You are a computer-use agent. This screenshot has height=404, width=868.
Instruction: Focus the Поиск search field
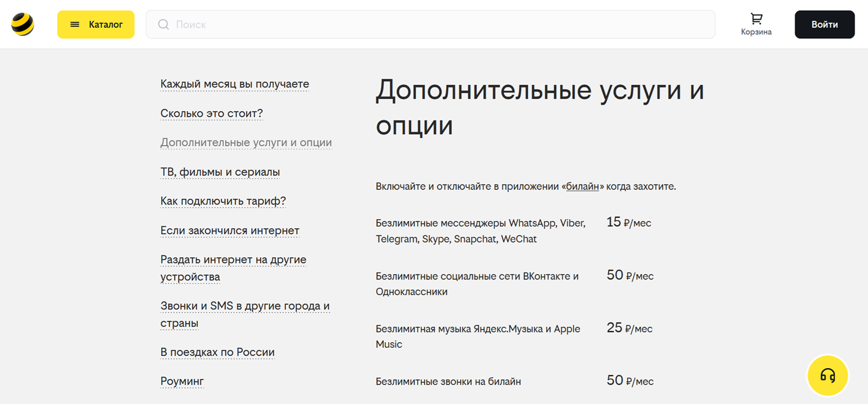(430, 24)
